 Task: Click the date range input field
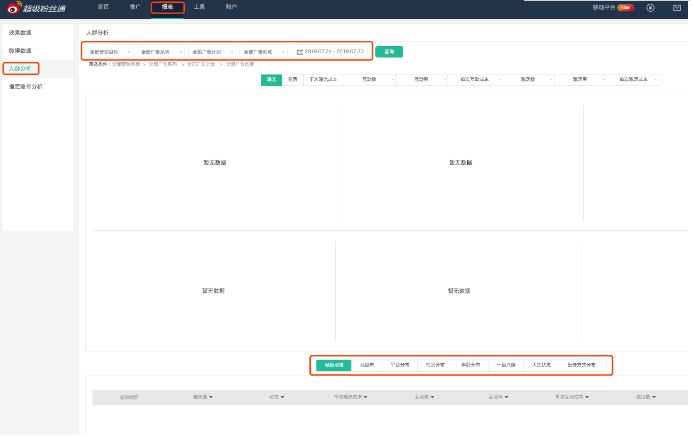[335, 51]
